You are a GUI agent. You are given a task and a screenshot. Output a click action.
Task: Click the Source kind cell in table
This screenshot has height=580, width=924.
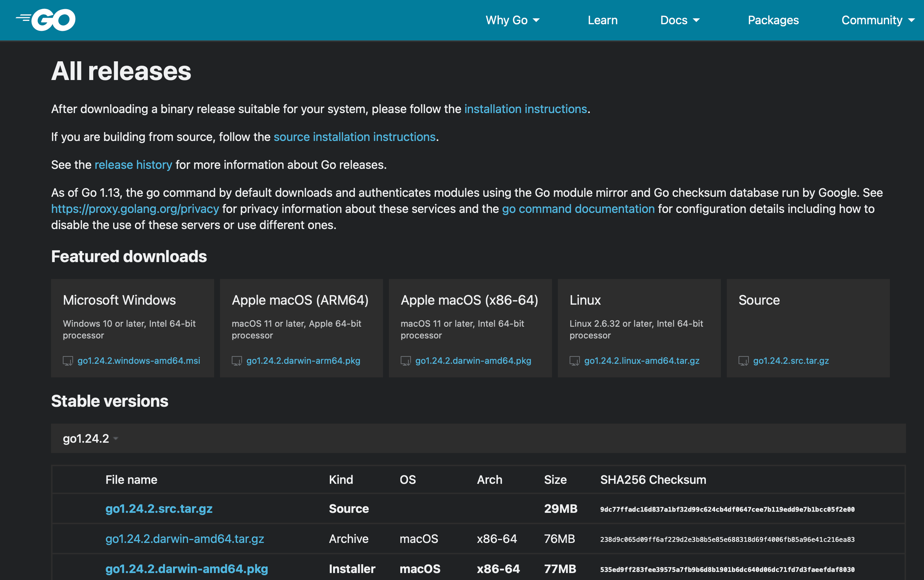(349, 509)
